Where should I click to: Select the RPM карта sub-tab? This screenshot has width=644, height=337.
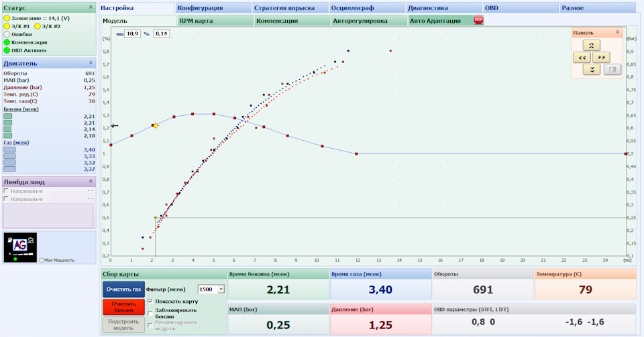pos(215,21)
